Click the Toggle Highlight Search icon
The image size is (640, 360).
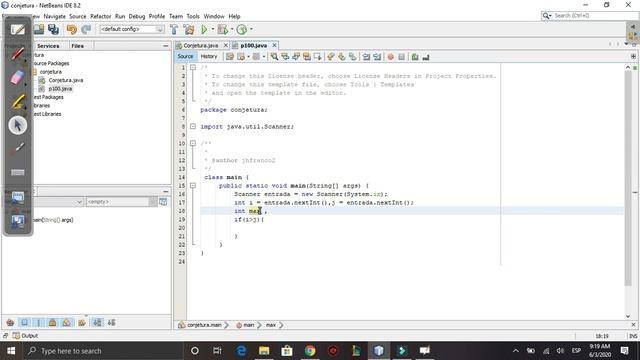click(307, 57)
